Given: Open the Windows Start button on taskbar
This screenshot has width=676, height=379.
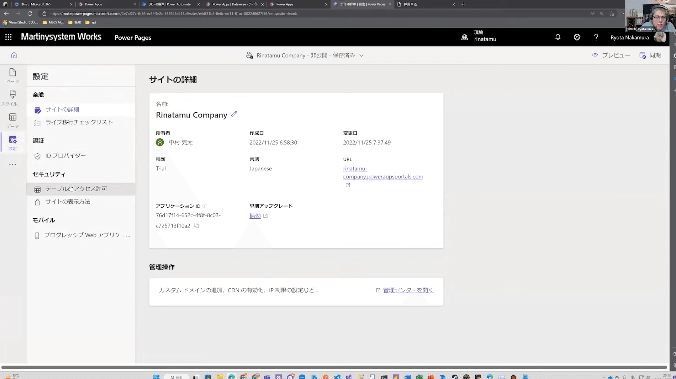Looking at the screenshot, I should point(156,377).
